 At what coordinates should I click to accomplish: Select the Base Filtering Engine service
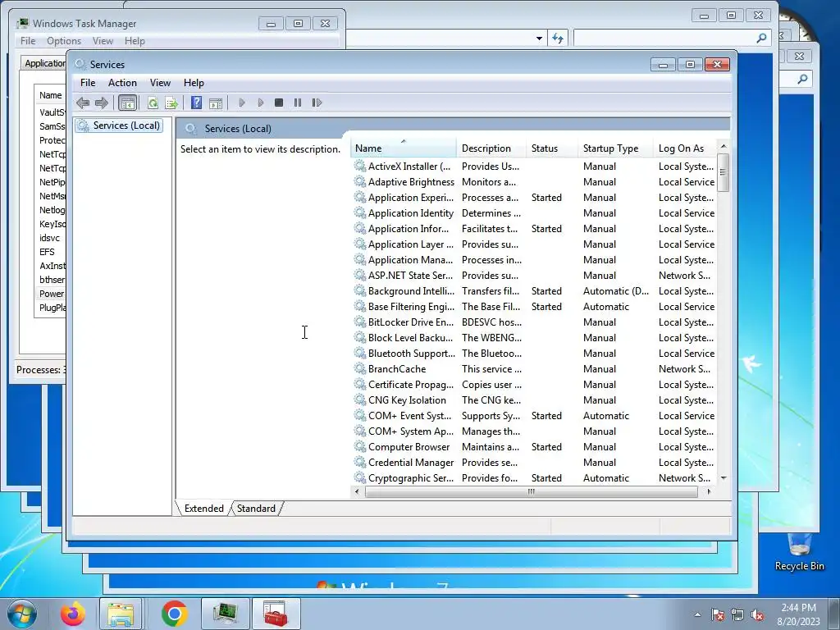[534, 307]
